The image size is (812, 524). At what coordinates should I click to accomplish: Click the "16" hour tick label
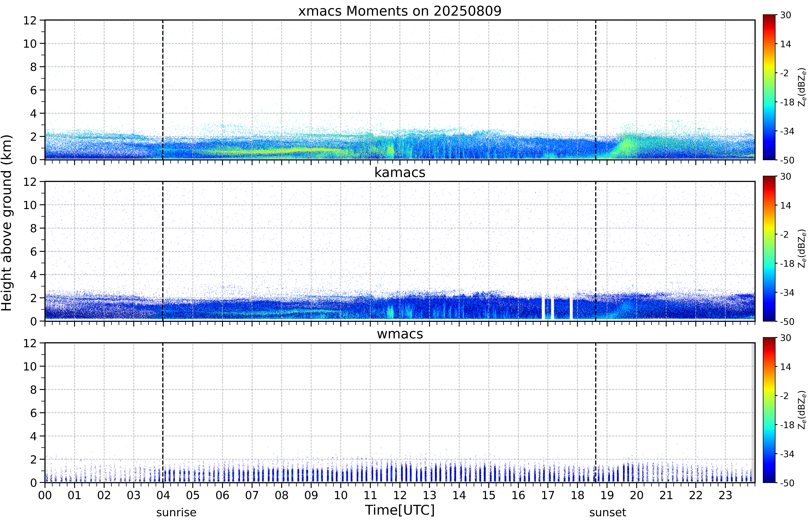pyautogui.click(x=518, y=495)
